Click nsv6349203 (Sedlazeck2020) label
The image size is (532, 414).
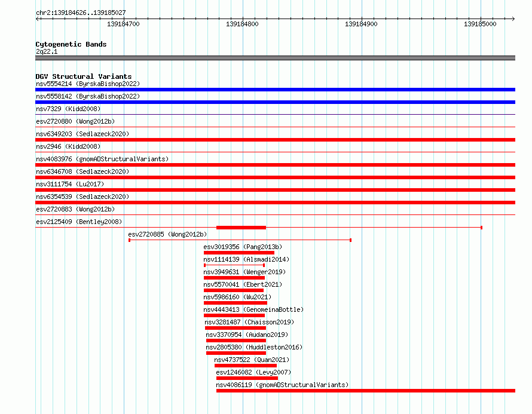(x=82, y=134)
